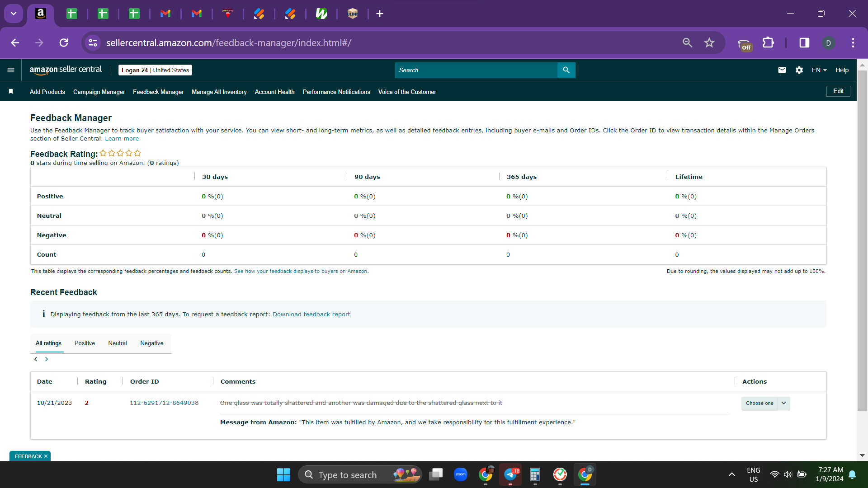This screenshot has width=868, height=488.
Task: Open Manage All Inventory in the nav bar
Action: pos(219,92)
